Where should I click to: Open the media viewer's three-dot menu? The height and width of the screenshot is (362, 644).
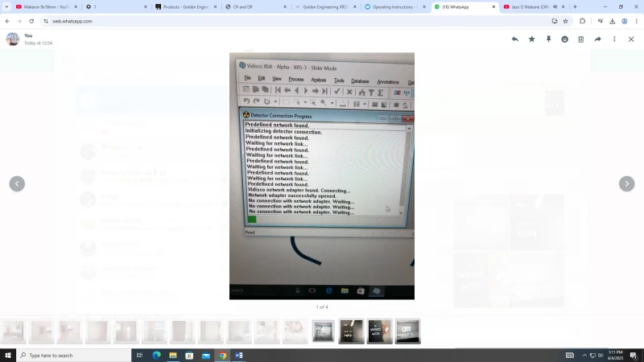coord(614,39)
